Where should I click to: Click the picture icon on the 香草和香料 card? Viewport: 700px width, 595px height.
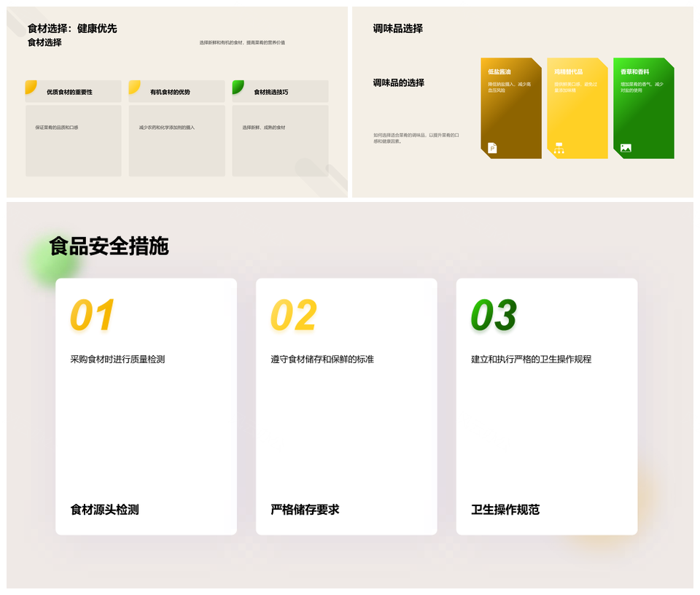tap(626, 148)
